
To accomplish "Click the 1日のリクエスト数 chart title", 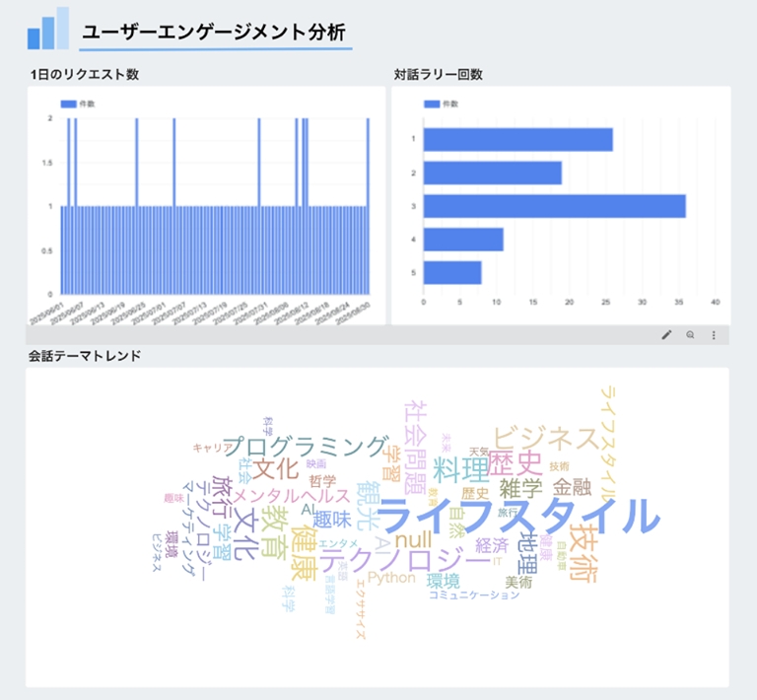I will (85, 74).
